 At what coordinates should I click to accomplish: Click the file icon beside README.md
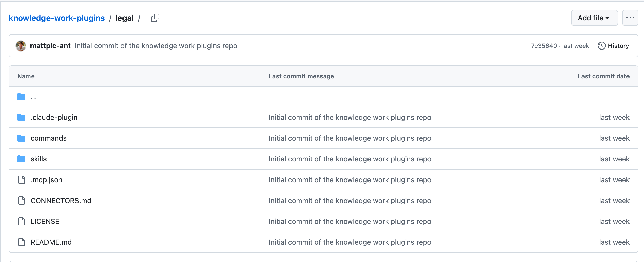[21, 242]
